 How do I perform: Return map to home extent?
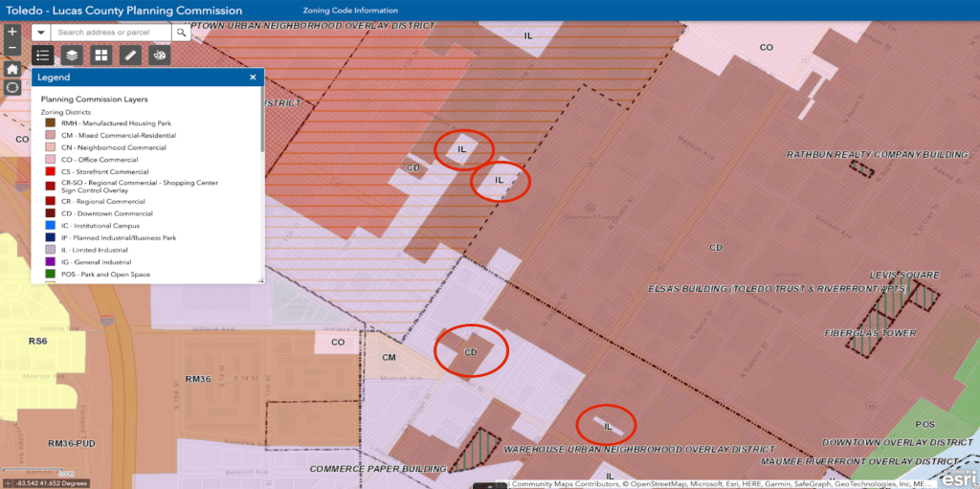click(x=11, y=69)
